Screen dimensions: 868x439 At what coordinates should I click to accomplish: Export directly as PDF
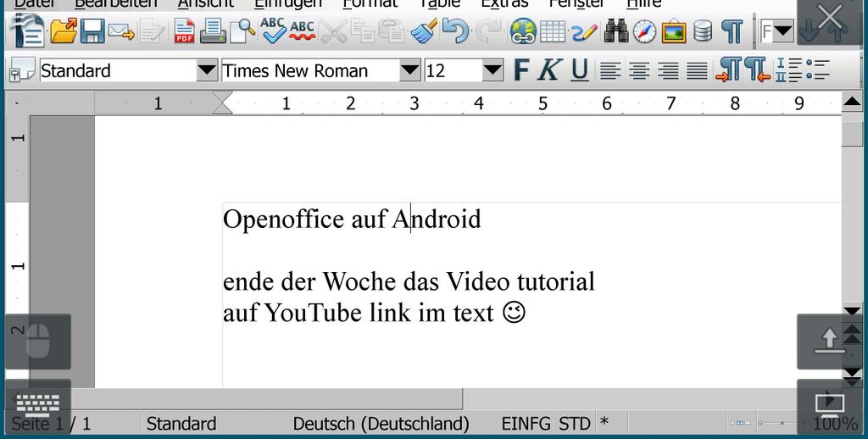184,31
